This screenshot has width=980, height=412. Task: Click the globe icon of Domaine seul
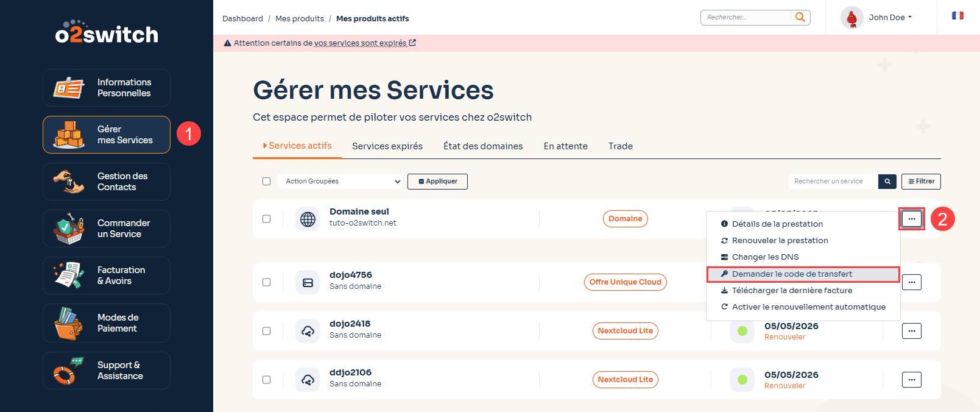[x=308, y=219]
